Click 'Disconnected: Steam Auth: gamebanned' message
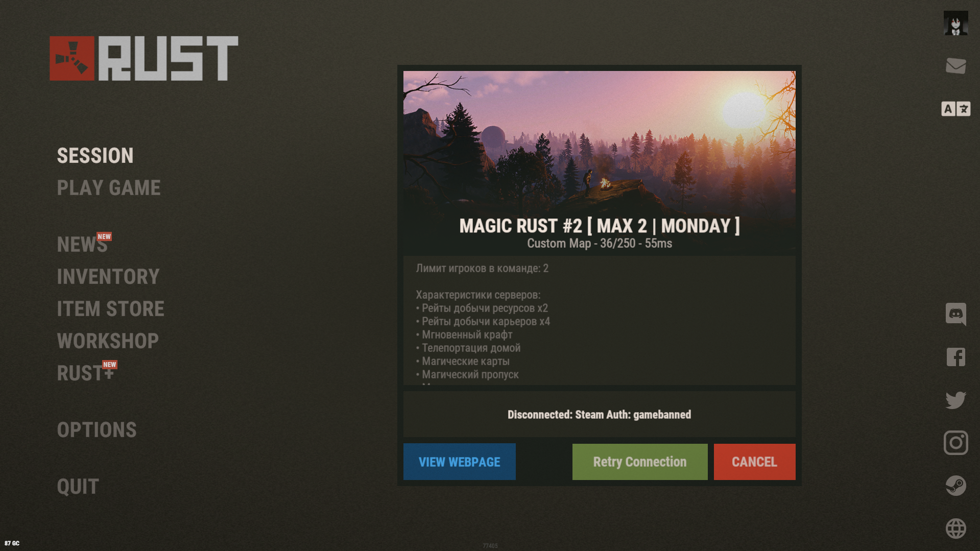The height and width of the screenshot is (551, 980). 600,415
